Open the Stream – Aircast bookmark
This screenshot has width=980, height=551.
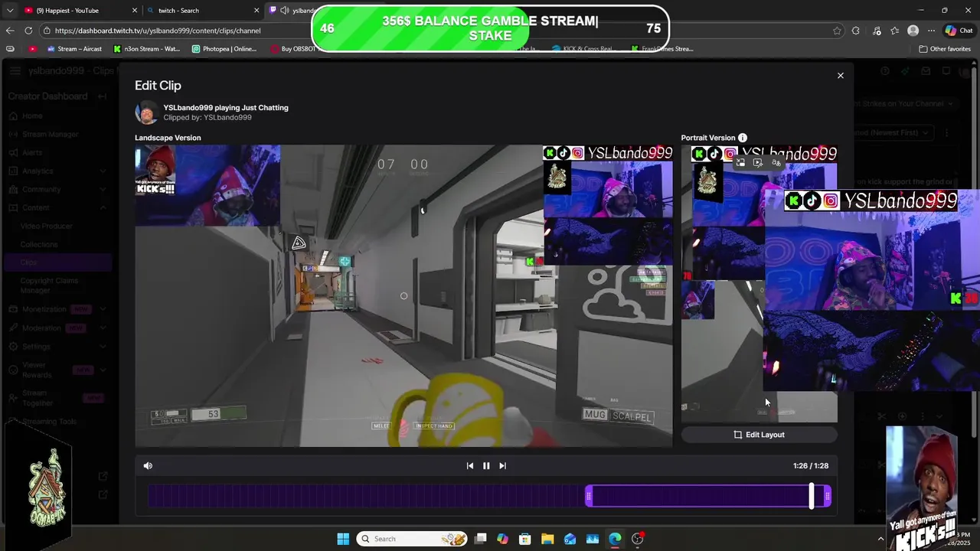[74, 49]
